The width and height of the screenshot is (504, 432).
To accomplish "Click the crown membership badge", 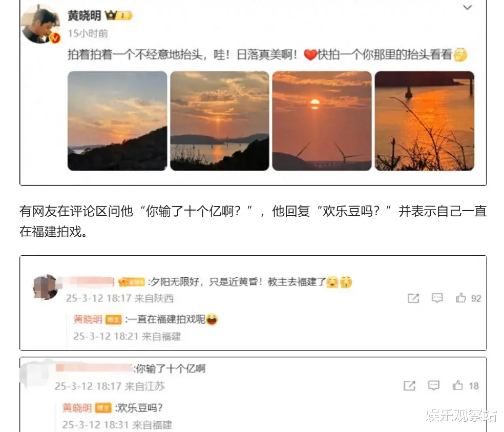I will (x=119, y=15).
